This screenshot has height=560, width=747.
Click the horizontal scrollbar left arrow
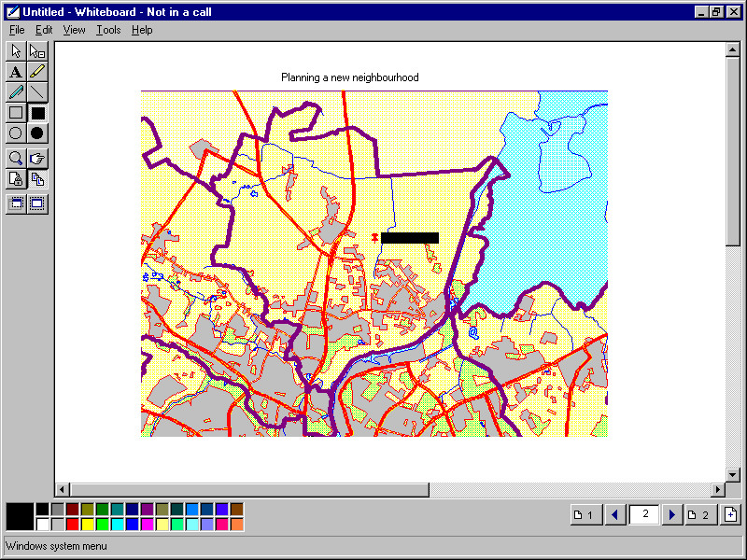click(x=62, y=489)
